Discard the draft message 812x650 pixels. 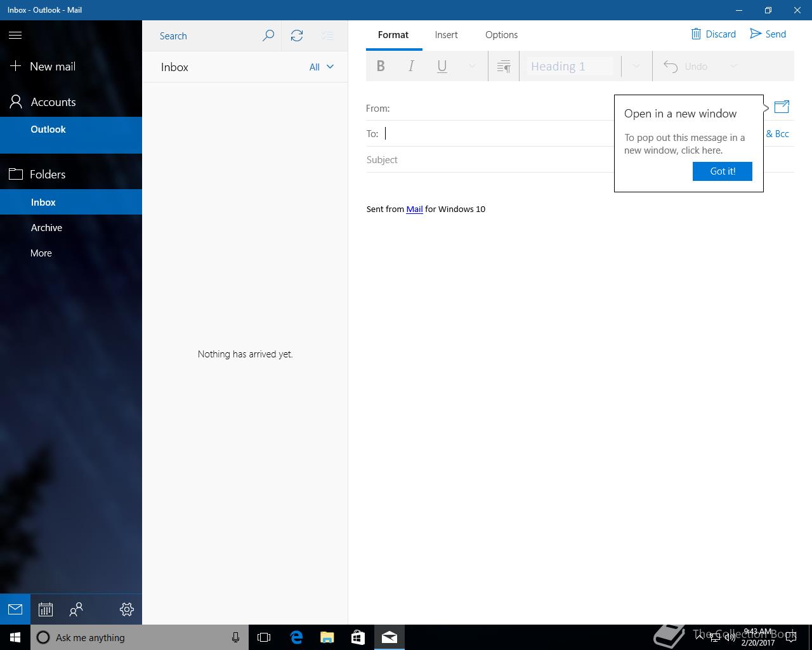click(x=713, y=34)
